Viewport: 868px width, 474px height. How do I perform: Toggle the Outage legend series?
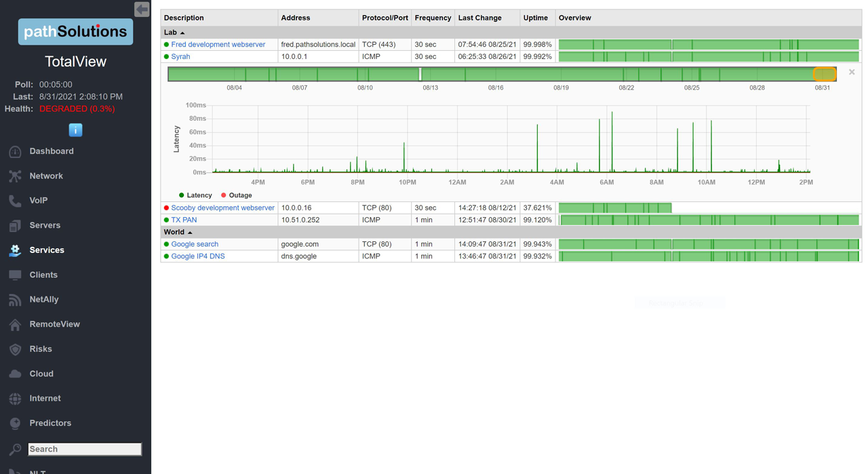coord(236,195)
